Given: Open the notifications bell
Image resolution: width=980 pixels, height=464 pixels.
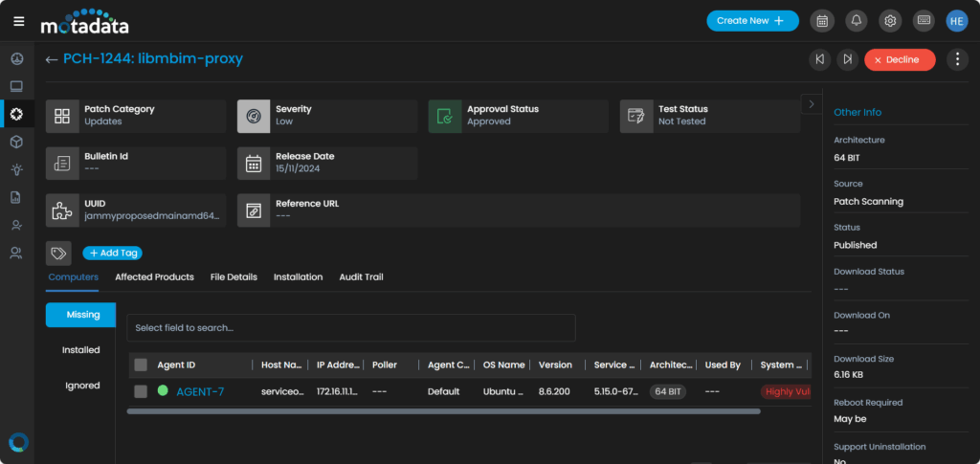Looking at the screenshot, I should coord(857,21).
